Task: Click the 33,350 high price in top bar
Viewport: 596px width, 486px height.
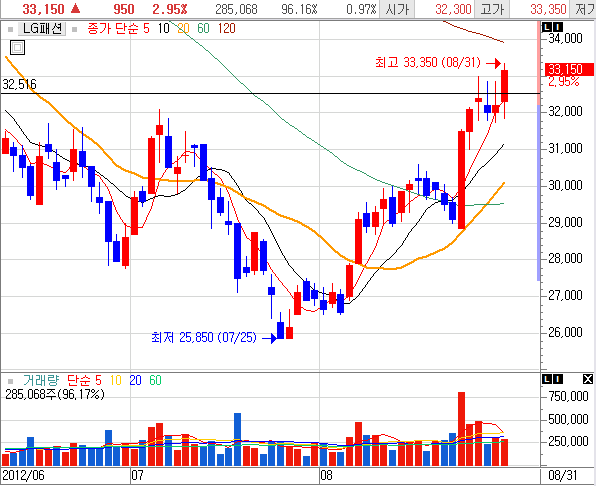Action: (548, 9)
